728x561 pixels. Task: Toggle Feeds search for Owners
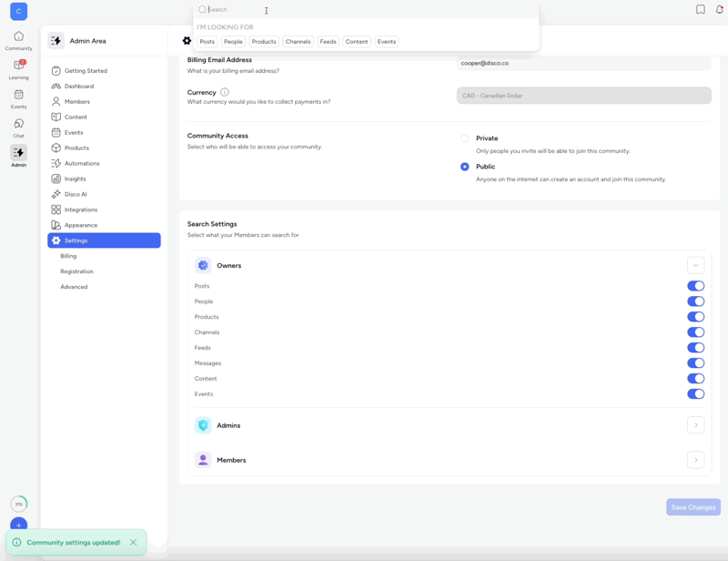(695, 348)
